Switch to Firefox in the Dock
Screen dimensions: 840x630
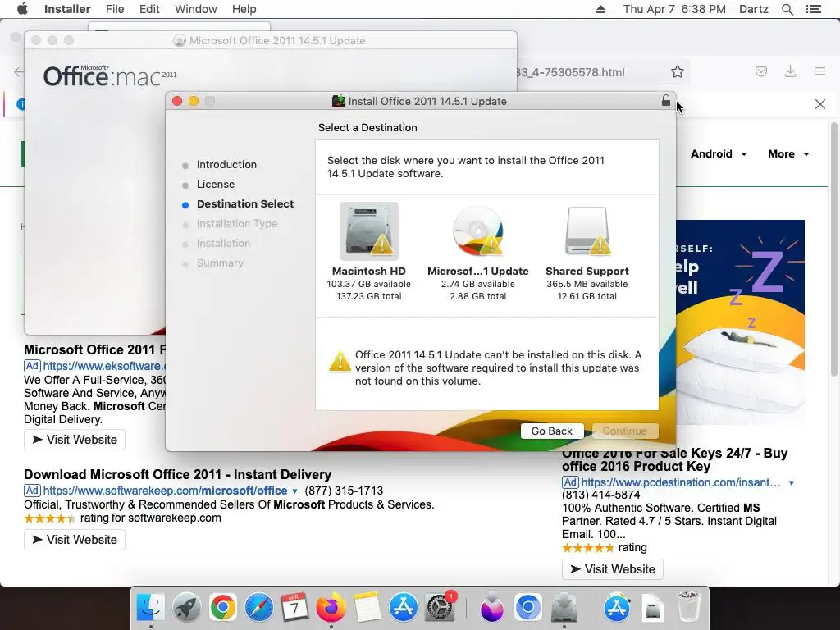coord(331,607)
